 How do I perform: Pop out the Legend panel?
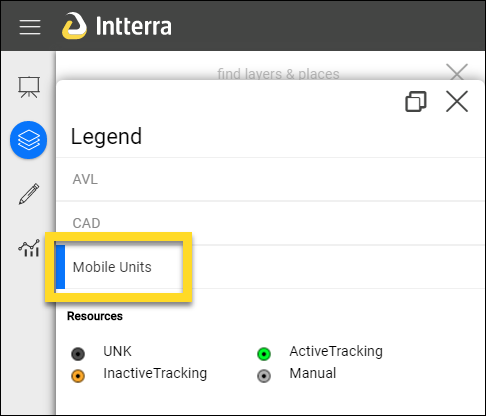pos(416,101)
